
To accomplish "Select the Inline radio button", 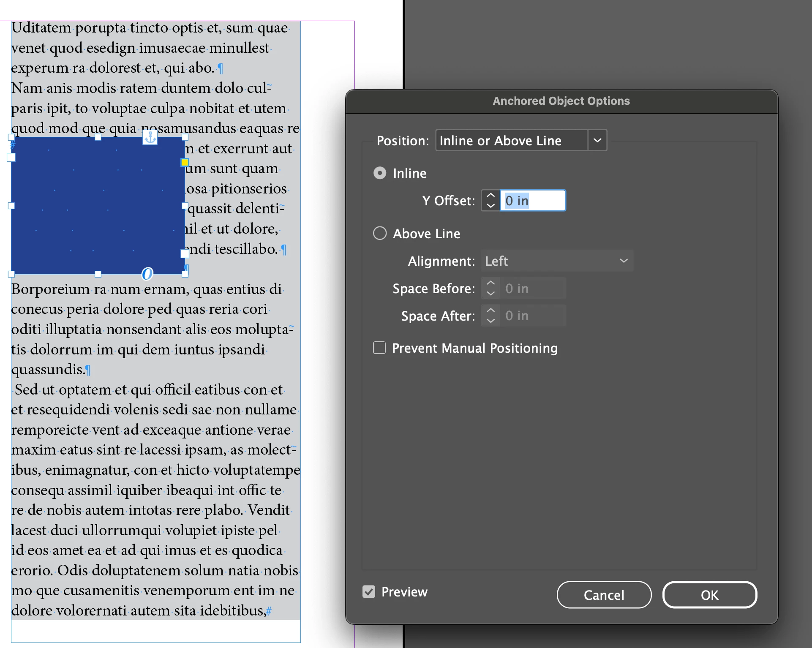I will tap(380, 173).
